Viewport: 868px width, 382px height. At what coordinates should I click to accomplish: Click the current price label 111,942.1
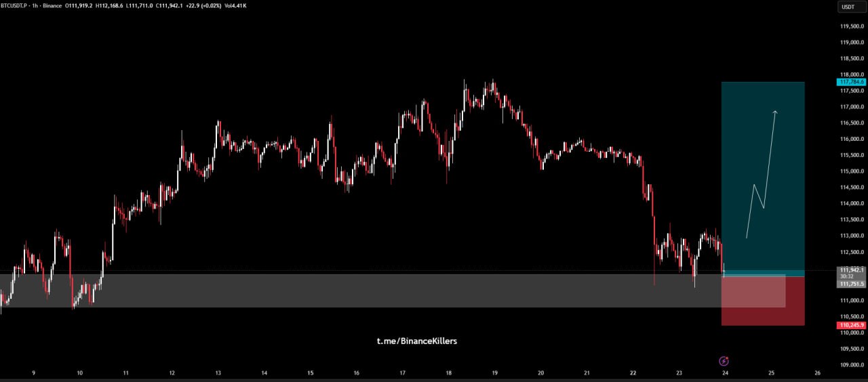coord(852,270)
